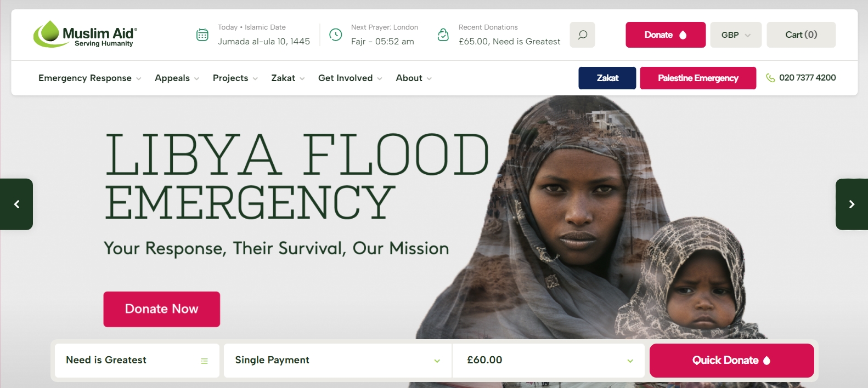Open the search magnifier button
This screenshot has width=868, height=388.
click(x=582, y=35)
